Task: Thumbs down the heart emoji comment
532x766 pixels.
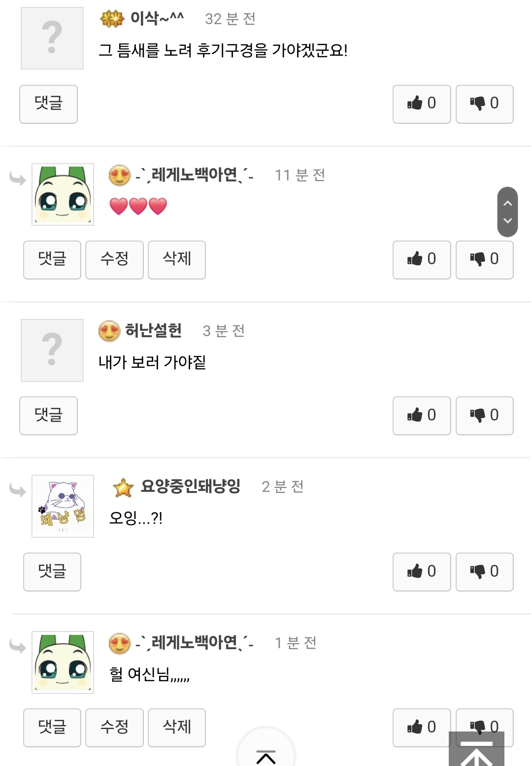Action: tap(484, 259)
